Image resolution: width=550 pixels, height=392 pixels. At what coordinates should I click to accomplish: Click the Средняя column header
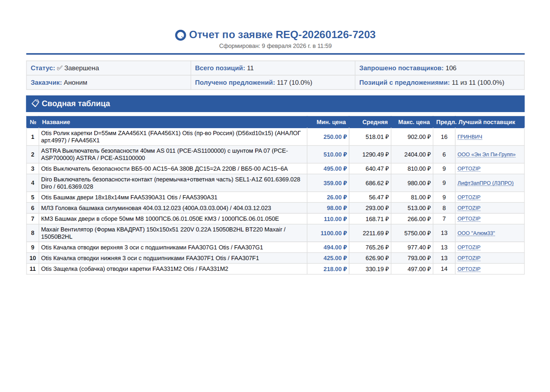(x=375, y=122)
